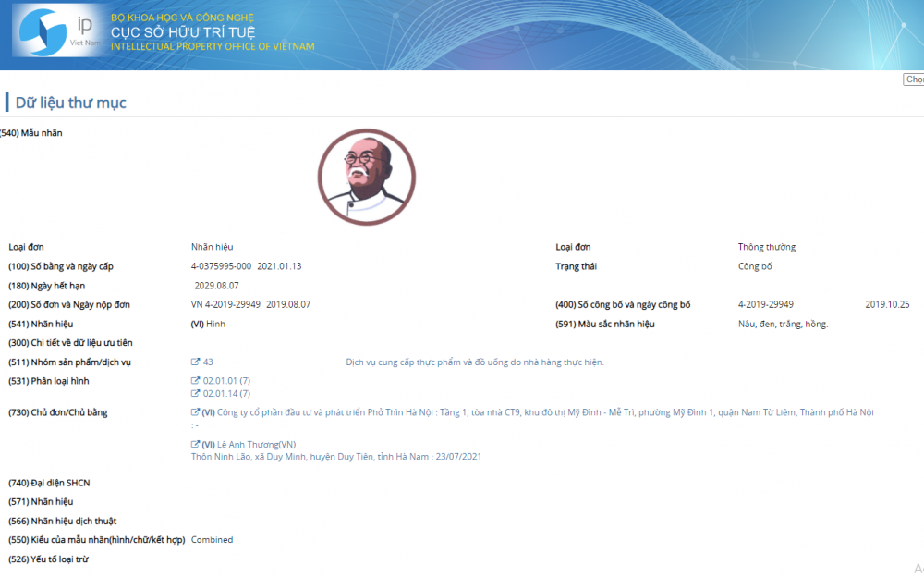Click label (591) Màu sắc nhãn hiệu
Screen dimensions: 924x577
click(x=605, y=324)
